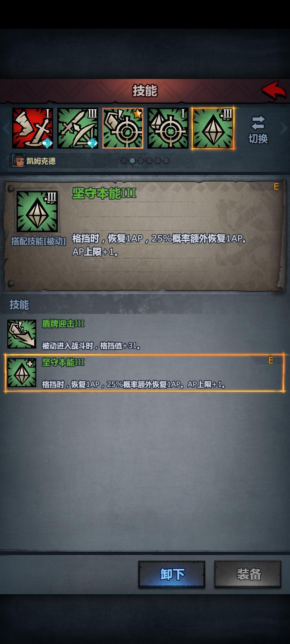This screenshot has height=644, width=290.
Task: Click the large 坚守本能III detail icon
Action: pyautogui.click(x=37, y=211)
